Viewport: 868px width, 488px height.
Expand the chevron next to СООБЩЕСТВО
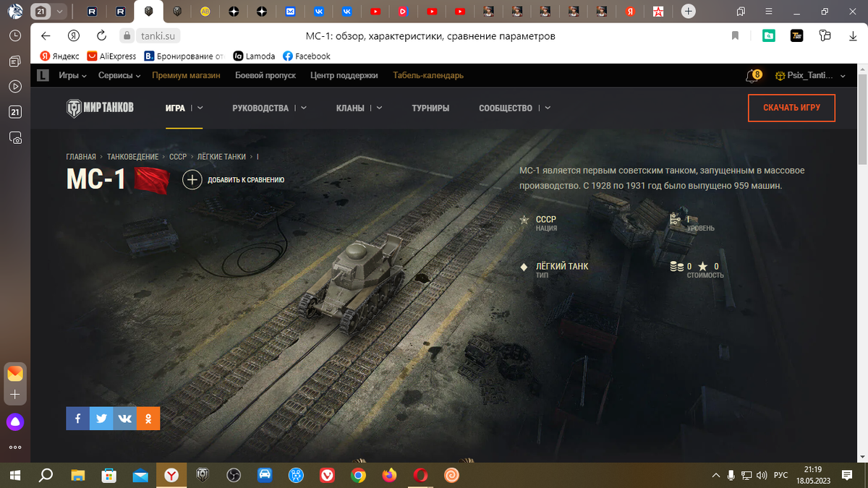pyautogui.click(x=548, y=108)
